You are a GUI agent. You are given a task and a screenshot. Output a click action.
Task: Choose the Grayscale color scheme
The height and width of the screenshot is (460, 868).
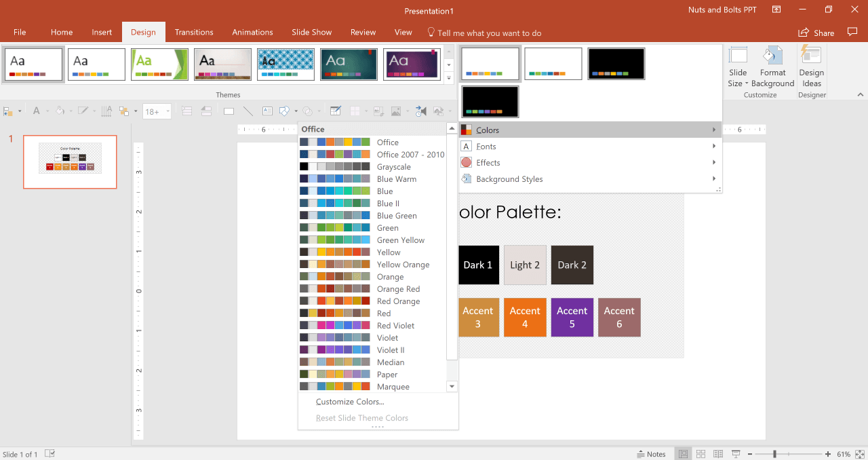[x=372, y=166]
